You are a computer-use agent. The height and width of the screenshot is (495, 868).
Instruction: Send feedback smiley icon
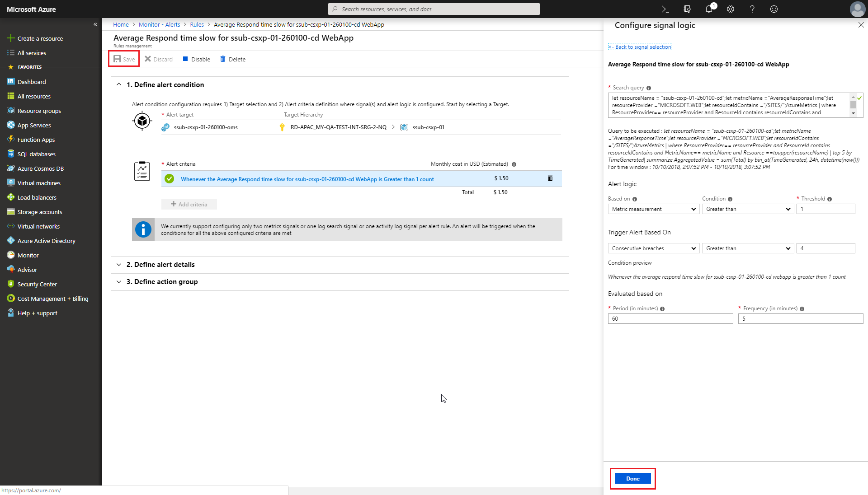(774, 9)
